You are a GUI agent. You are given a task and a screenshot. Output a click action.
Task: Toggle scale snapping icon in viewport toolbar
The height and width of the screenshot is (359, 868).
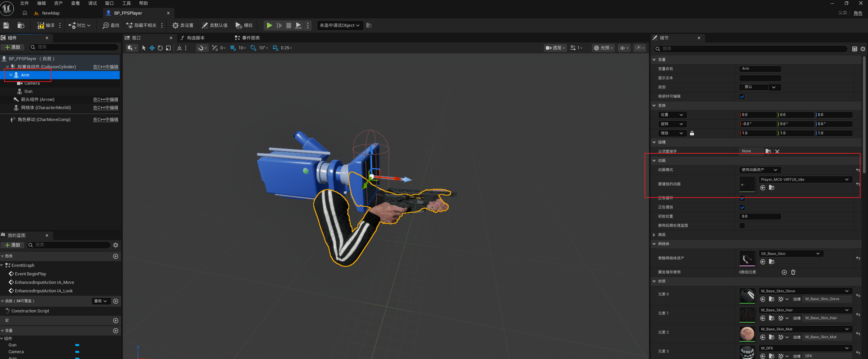pyautogui.click(x=275, y=48)
